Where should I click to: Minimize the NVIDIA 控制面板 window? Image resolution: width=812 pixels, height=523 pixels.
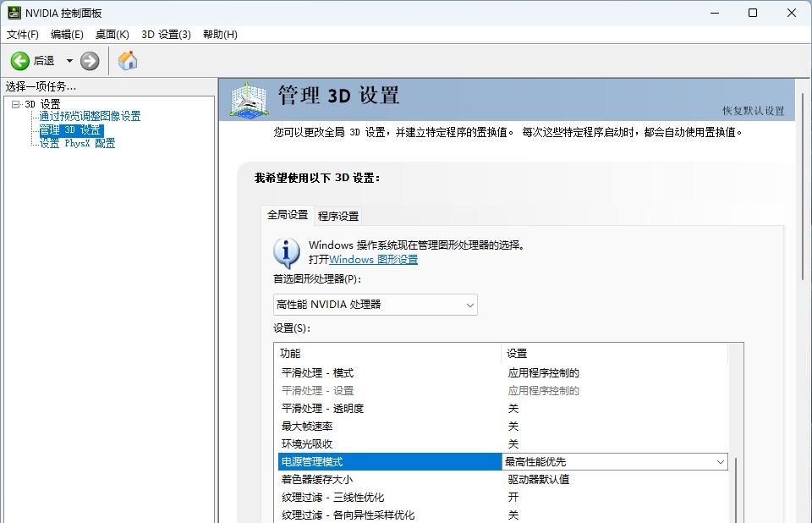point(715,13)
